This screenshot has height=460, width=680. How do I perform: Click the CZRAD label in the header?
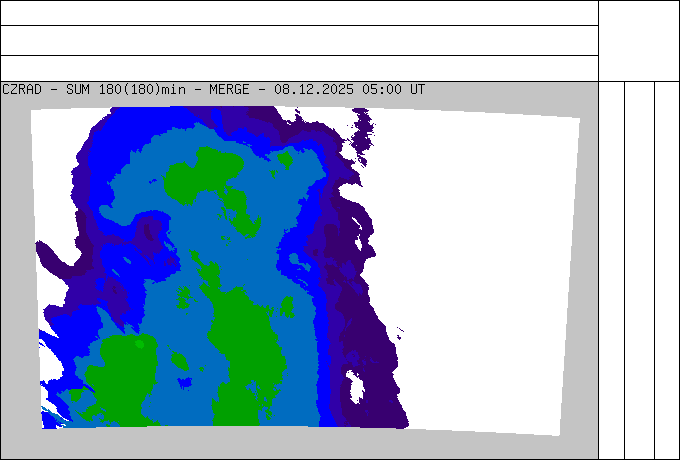click(21, 89)
